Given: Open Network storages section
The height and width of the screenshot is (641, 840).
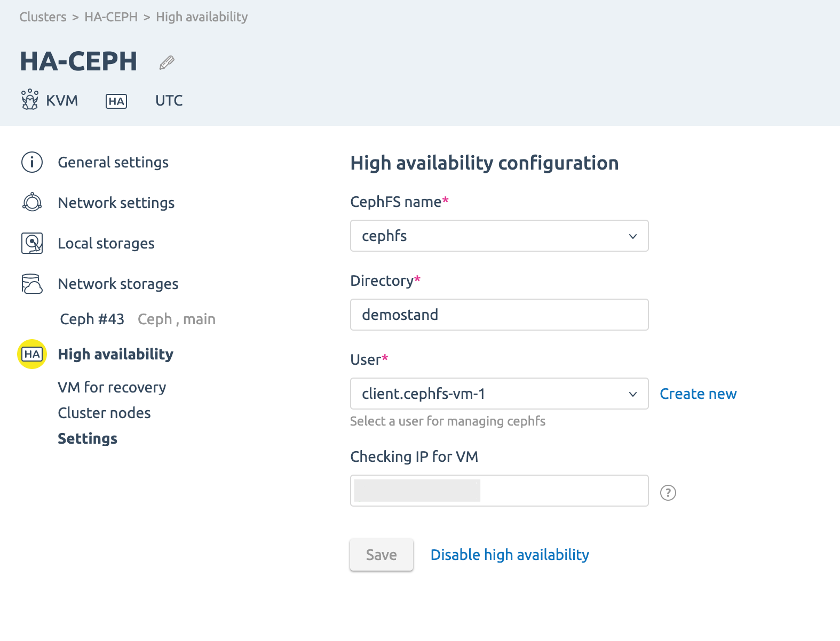Looking at the screenshot, I should point(118,284).
